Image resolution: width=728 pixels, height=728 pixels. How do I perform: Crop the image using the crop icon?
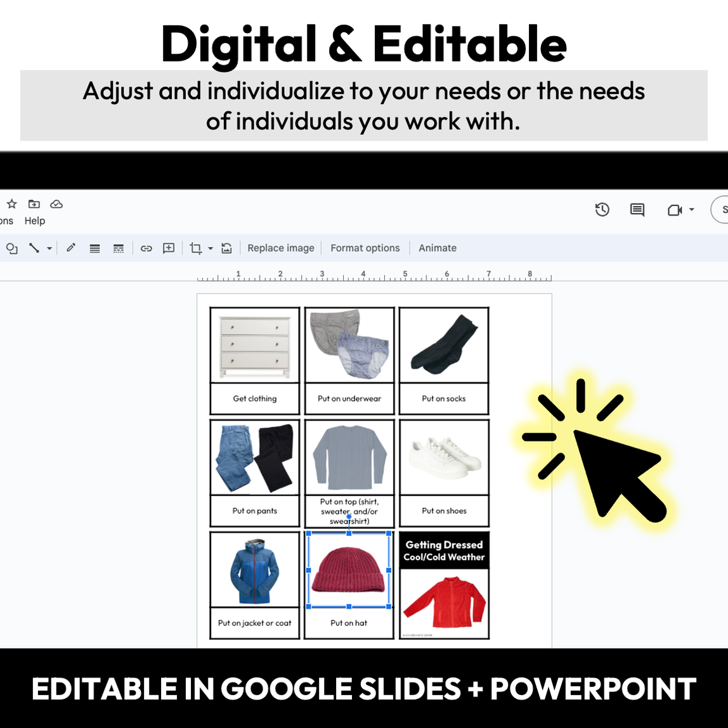(196, 249)
